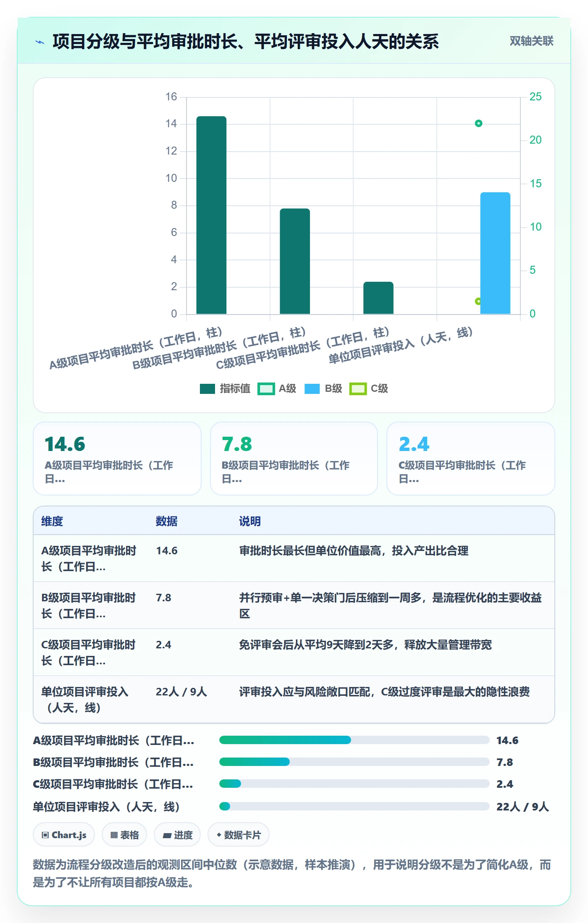Screen dimensions: 588x923
Task: Click the green A级 data point near 22
Action: pos(478,123)
